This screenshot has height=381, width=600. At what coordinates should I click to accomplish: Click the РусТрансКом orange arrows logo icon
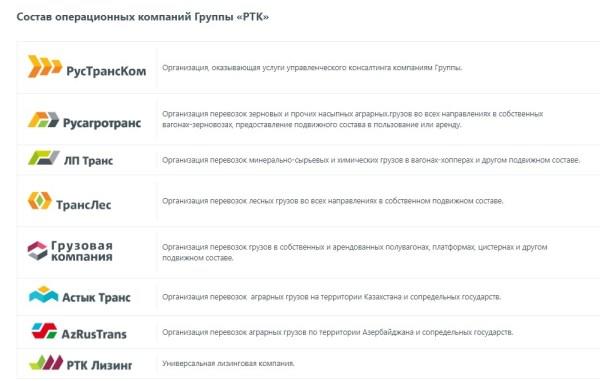45,66
